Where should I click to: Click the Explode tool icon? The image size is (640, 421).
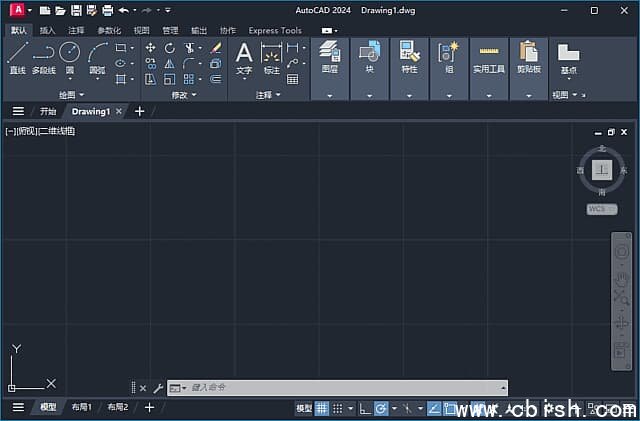point(216,63)
